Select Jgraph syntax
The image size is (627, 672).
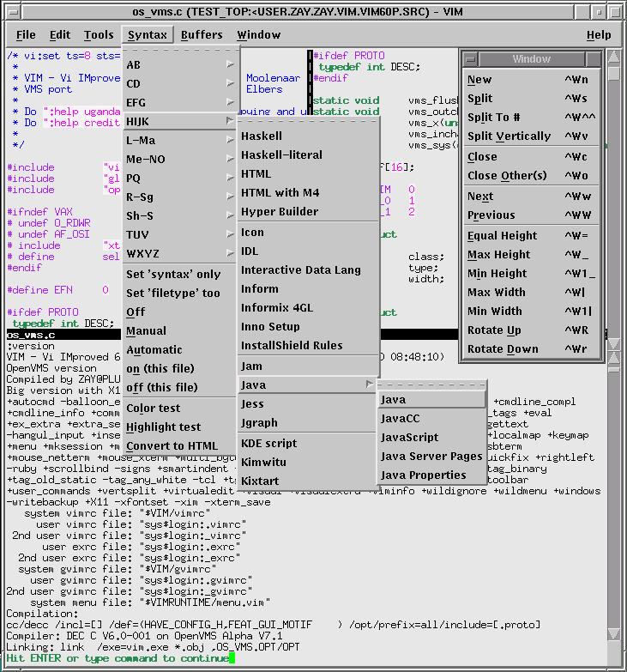coord(307,423)
